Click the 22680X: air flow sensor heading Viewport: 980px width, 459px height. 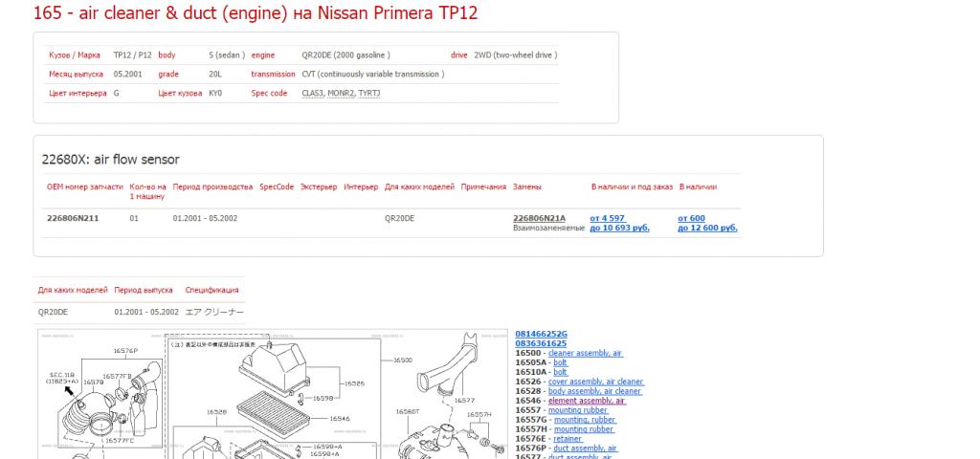(x=111, y=160)
